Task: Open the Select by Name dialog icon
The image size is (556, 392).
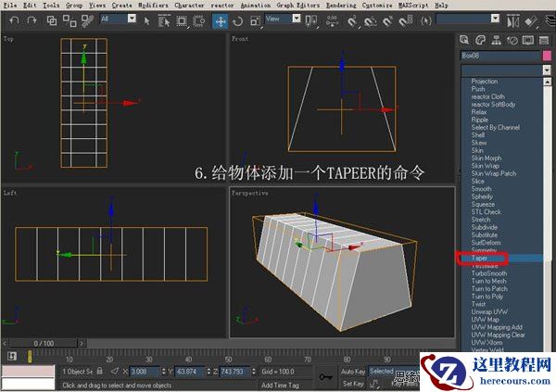Action: coord(164,21)
